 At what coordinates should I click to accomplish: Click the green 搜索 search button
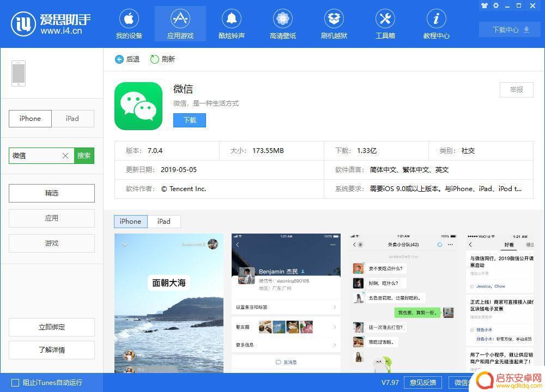click(84, 156)
